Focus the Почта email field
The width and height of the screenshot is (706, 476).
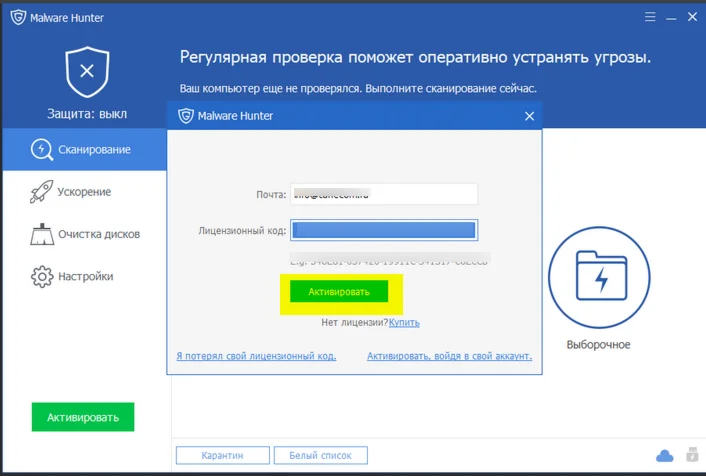pyautogui.click(x=384, y=194)
